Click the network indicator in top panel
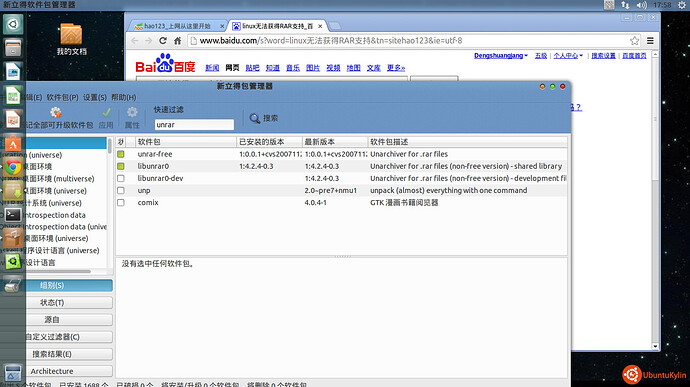Image resolution: width=690 pixels, height=387 pixels. [x=625, y=5]
